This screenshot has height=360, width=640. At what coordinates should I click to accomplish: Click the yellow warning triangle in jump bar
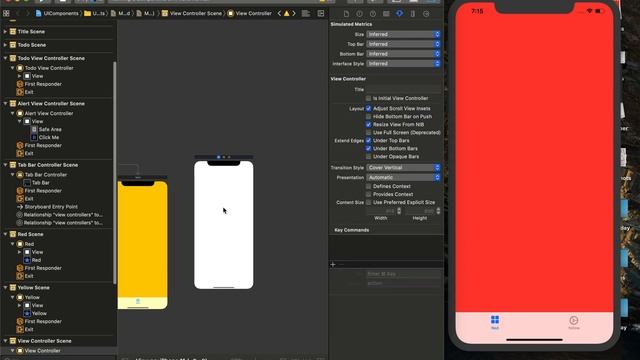(x=287, y=13)
